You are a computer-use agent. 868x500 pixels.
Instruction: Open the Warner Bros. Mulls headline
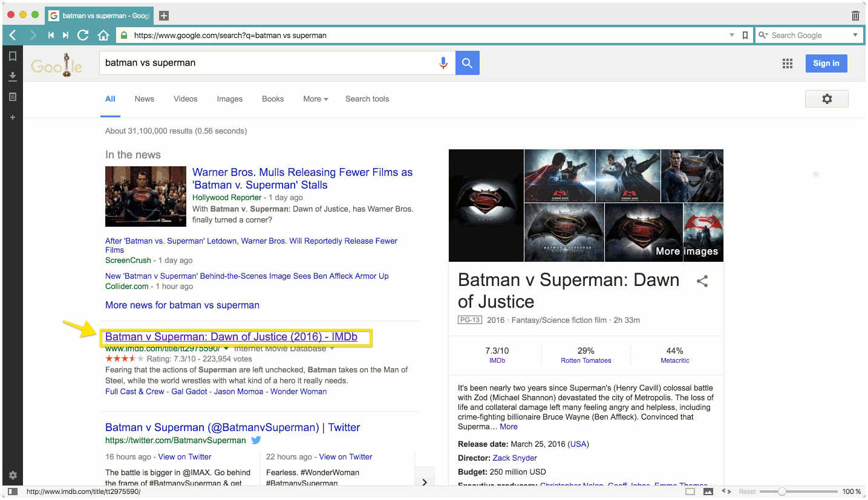point(302,179)
